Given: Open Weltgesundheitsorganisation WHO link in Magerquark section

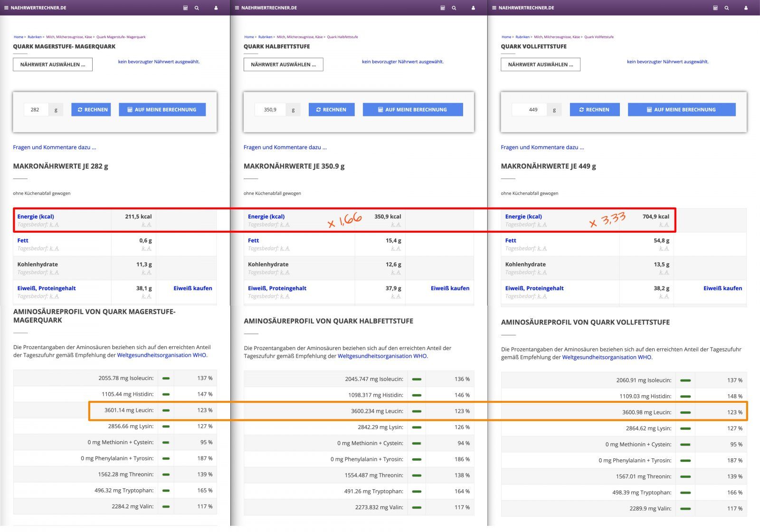Looking at the screenshot, I should pyautogui.click(x=161, y=355).
